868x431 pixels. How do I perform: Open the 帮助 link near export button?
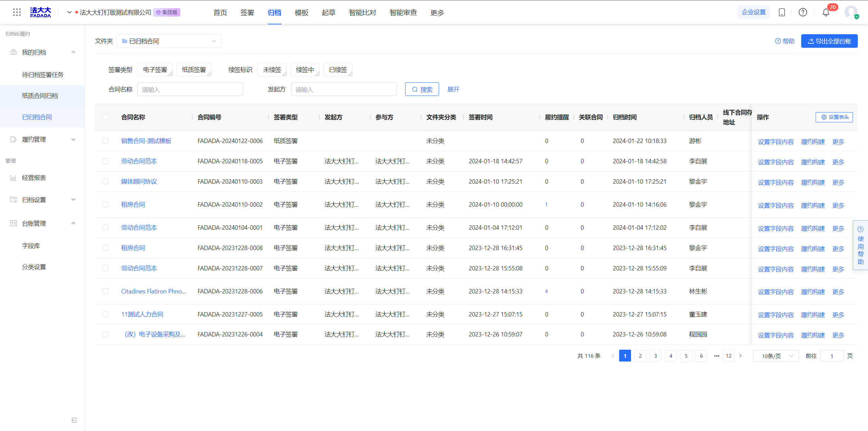785,41
